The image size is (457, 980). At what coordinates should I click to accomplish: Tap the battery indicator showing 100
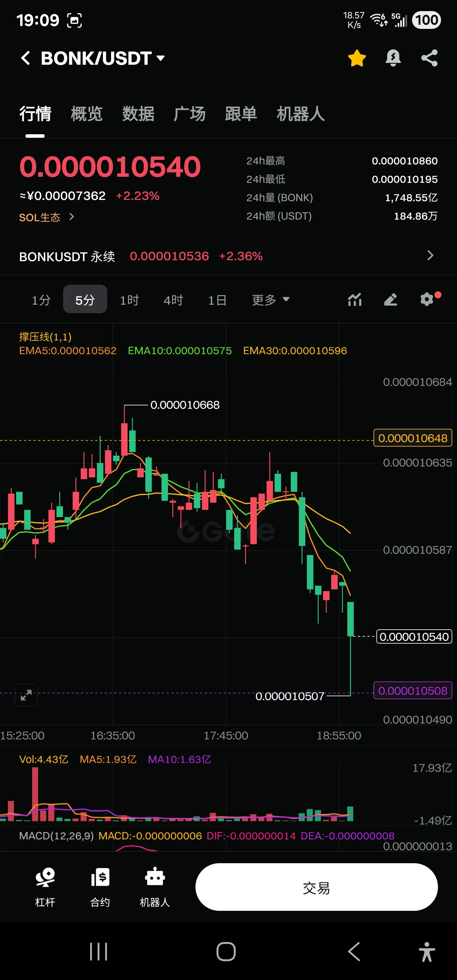[x=427, y=20]
